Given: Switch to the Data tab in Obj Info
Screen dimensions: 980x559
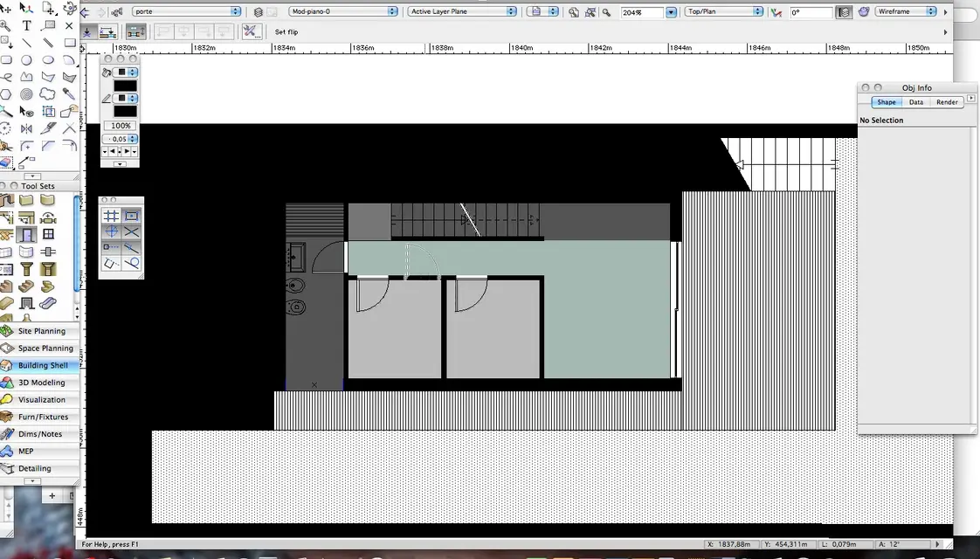Looking at the screenshot, I should pos(915,102).
